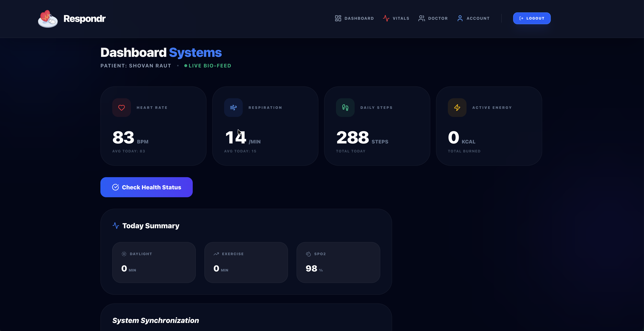Click the wind icon on Respiration card

tap(233, 108)
